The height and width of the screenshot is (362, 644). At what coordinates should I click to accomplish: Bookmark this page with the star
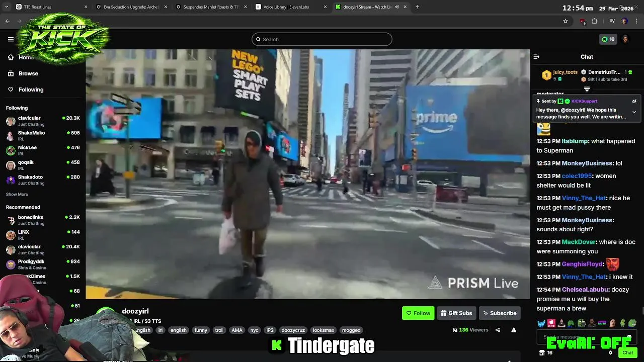point(566,21)
